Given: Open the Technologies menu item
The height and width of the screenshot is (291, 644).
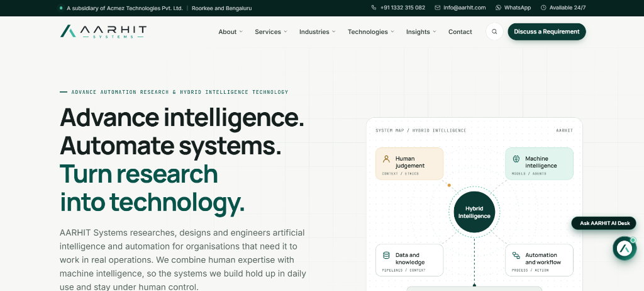Looking at the screenshot, I should 367,31.
